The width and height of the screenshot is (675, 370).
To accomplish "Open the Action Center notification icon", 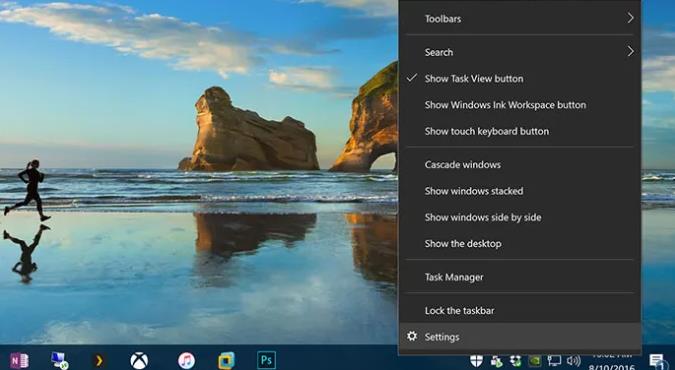I will 657,361.
